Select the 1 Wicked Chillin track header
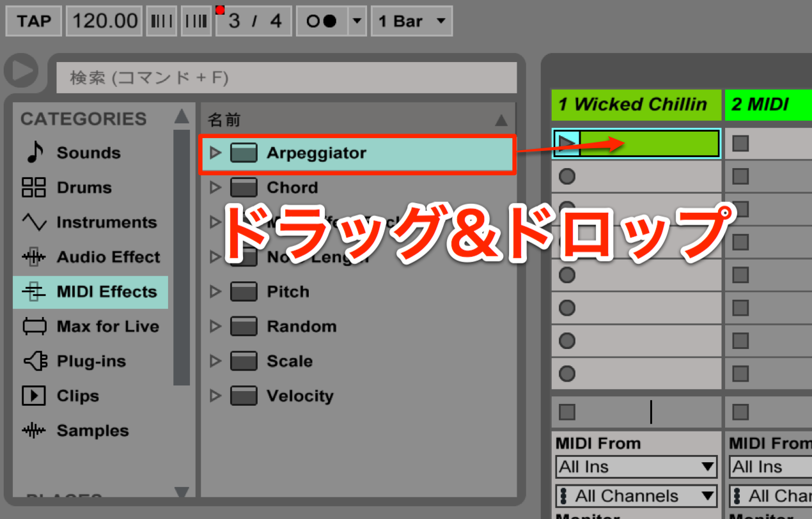The height and width of the screenshot is (519, 812). click(636, 105)
